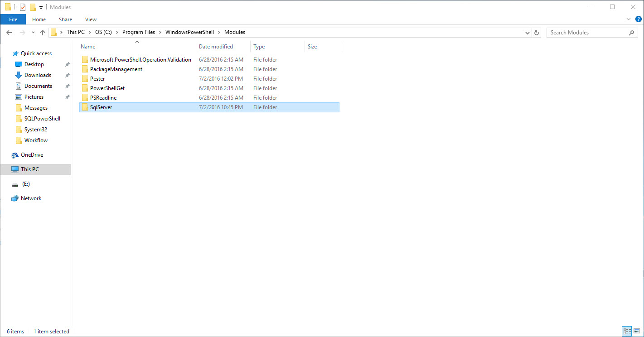Open the recent locations dropdown arrow
644x337 pixels.
[33, 33]
